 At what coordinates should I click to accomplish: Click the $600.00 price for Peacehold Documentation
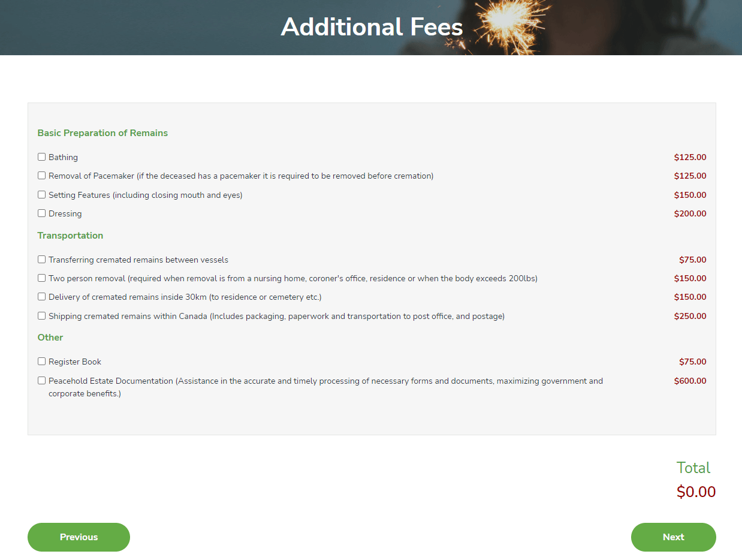tap(690, 381)
